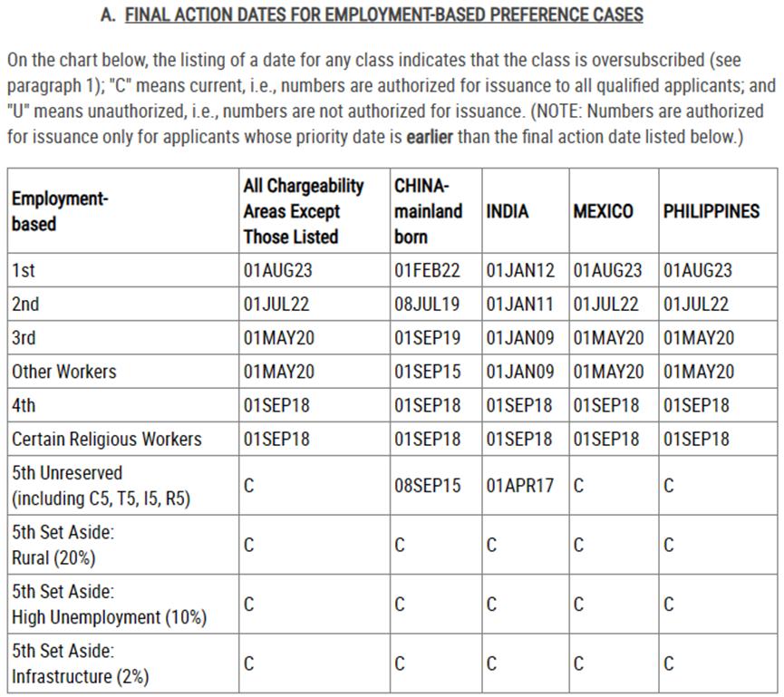This screenshot has width=784, height=697.
Task: Click 5th Unreserved India date 01APR17
Action: [x=520, y=486]
